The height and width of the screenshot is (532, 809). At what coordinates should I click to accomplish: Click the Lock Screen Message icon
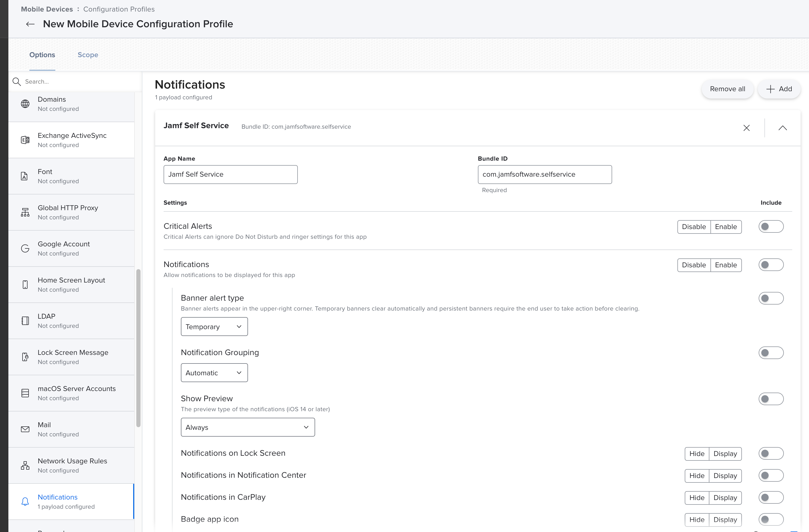(x=25, y=357)
